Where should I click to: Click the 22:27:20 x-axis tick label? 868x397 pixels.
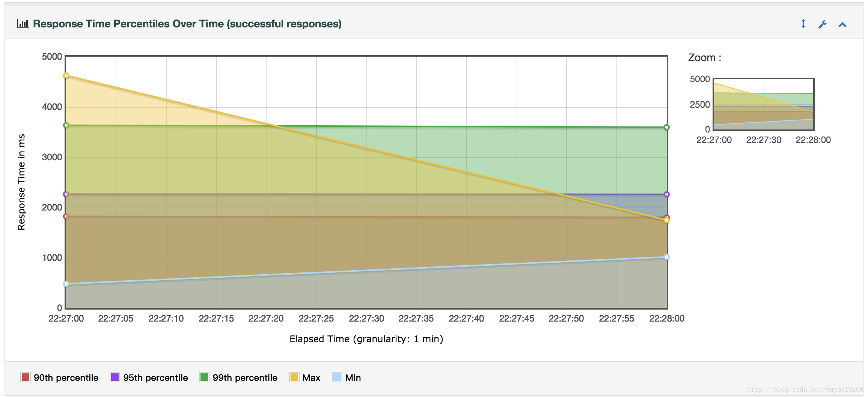click(x=266, y=319)
